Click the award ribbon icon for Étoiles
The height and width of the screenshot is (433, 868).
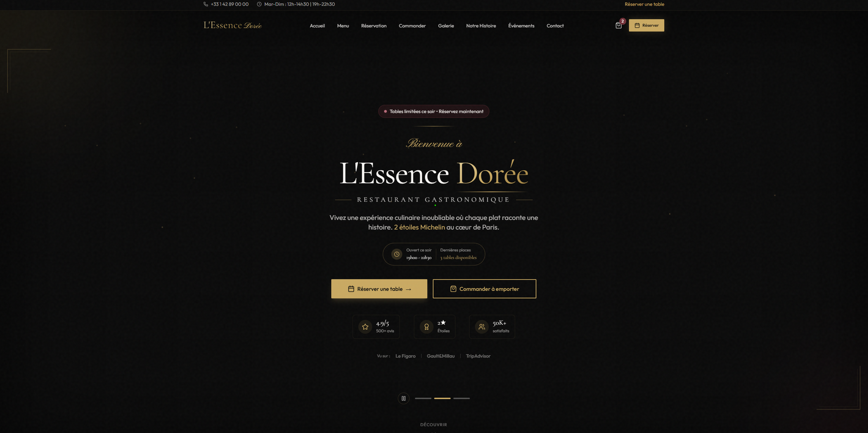click(x=426, y=327)
